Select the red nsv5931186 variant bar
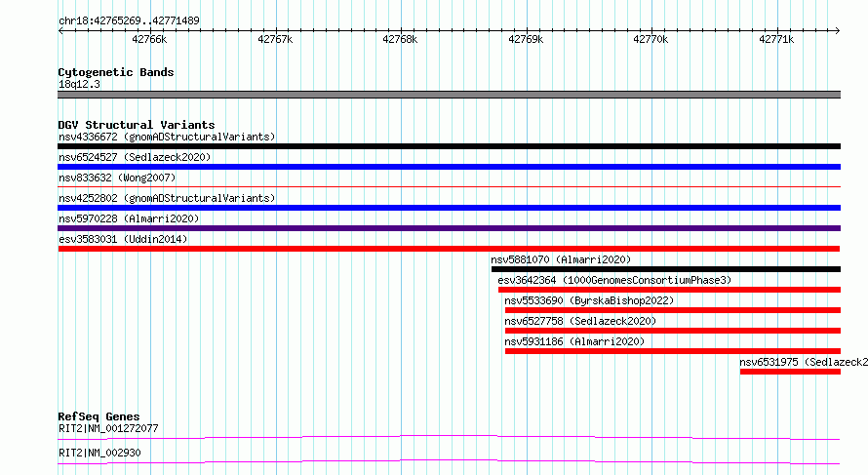The width and height of the screenshot is (868, 475). tap(673, 351)
